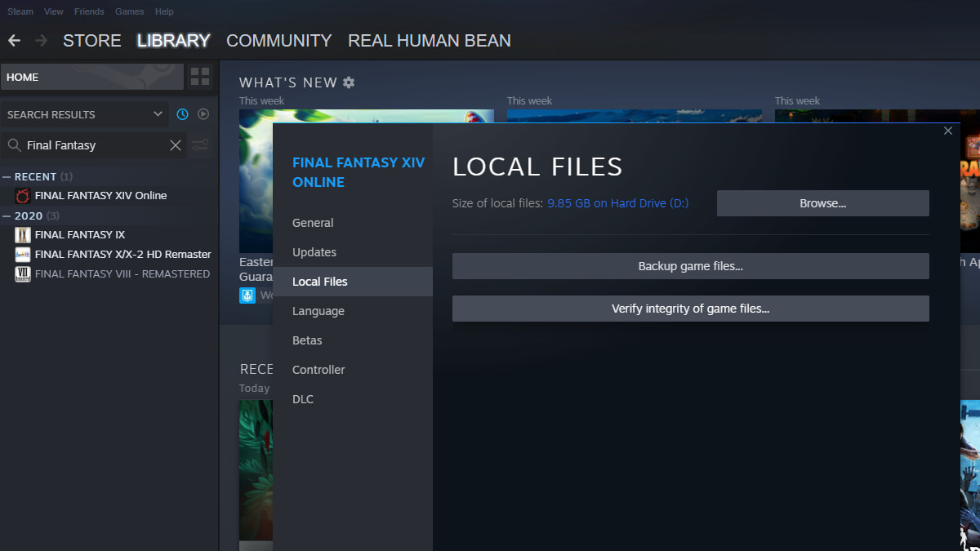Collapse the RECENT group
Screen dimensions: 980x551
8,176
